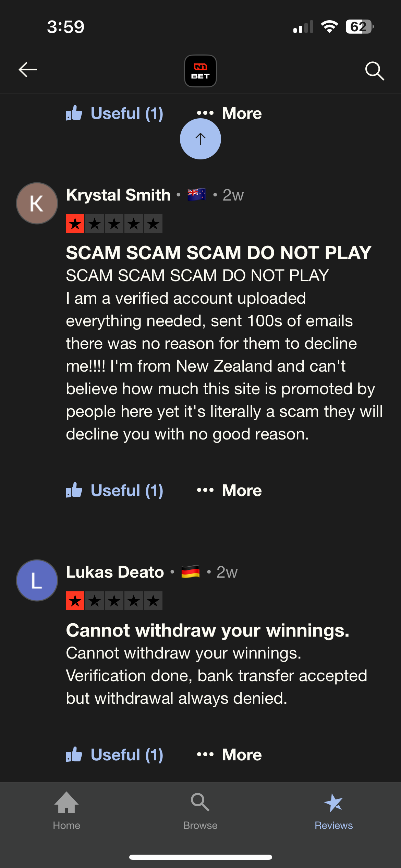Expand More options for Lukas Deato's review
The image size is (401, 868).
(x=229, y=755)
